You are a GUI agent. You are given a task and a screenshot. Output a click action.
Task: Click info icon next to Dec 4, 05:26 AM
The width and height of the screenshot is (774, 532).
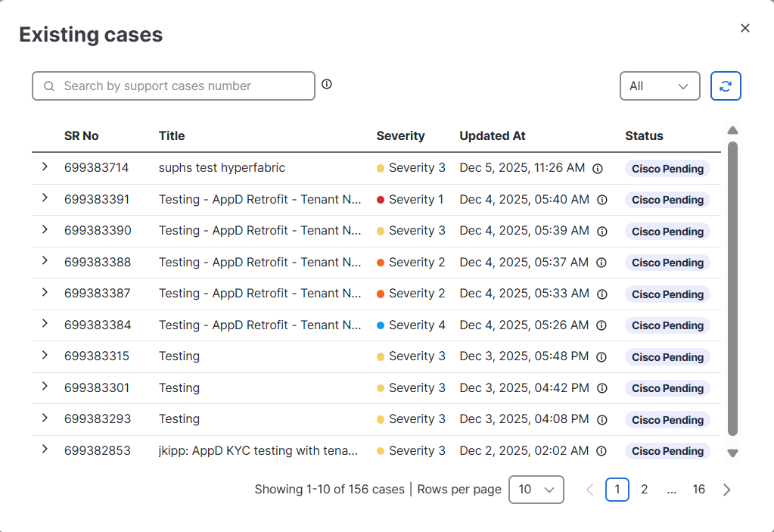click(x=601, y=325)
